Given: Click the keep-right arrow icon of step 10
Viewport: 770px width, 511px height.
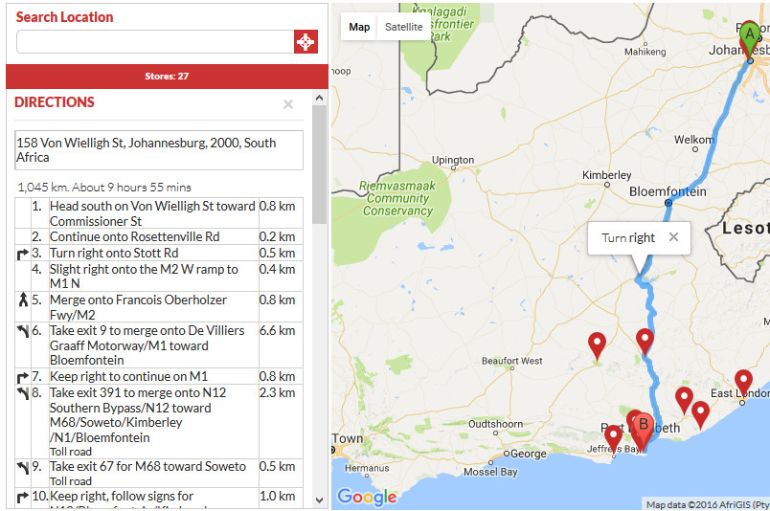Looking at the screenshot, I should [x=23, y=497].
